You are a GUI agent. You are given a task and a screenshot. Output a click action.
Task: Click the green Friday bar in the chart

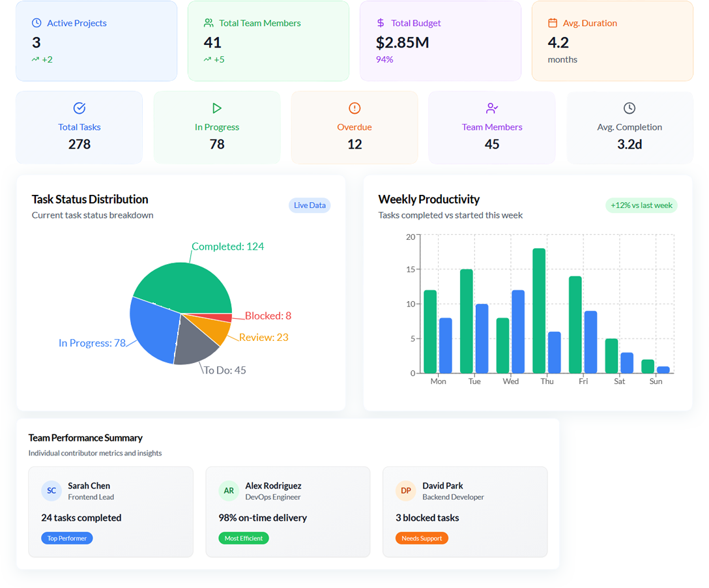tap(575, 325)
